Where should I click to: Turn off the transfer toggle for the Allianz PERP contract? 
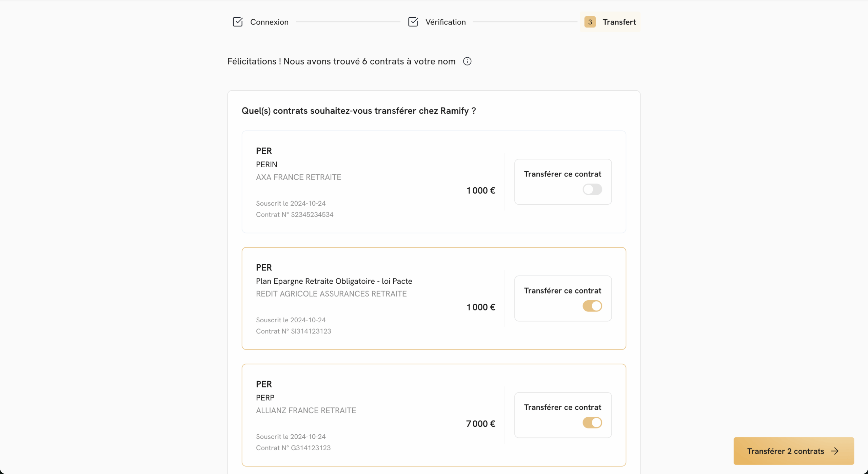click(x=592, y=423)
